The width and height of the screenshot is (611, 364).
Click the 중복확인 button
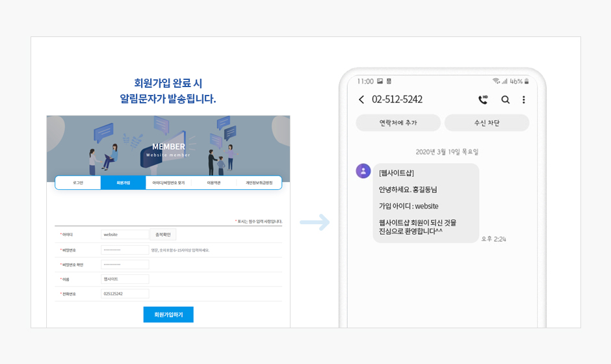163,235
